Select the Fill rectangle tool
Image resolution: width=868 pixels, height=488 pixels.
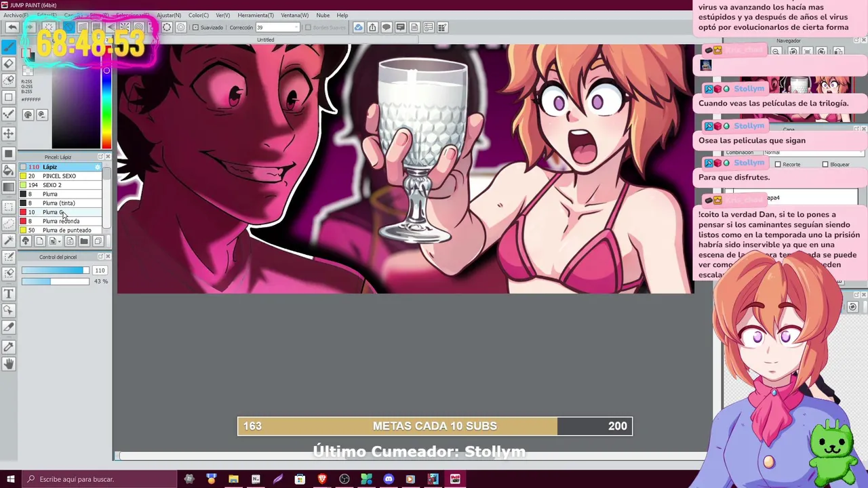point(9,153)
